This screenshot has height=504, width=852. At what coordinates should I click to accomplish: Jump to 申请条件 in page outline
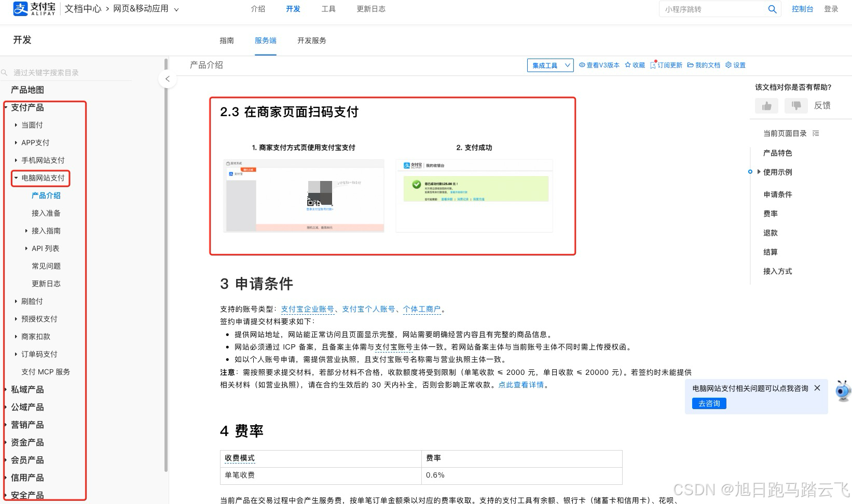click(x=777, y=194)
